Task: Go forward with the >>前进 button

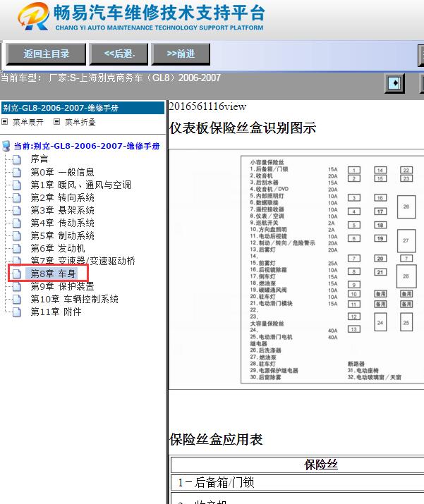Action: point(181,54)
